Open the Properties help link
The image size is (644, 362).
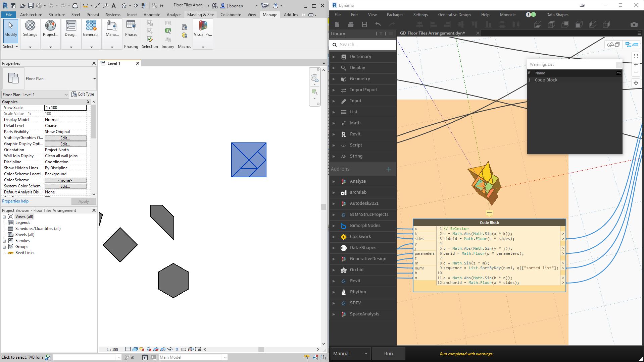coord(15,201)
